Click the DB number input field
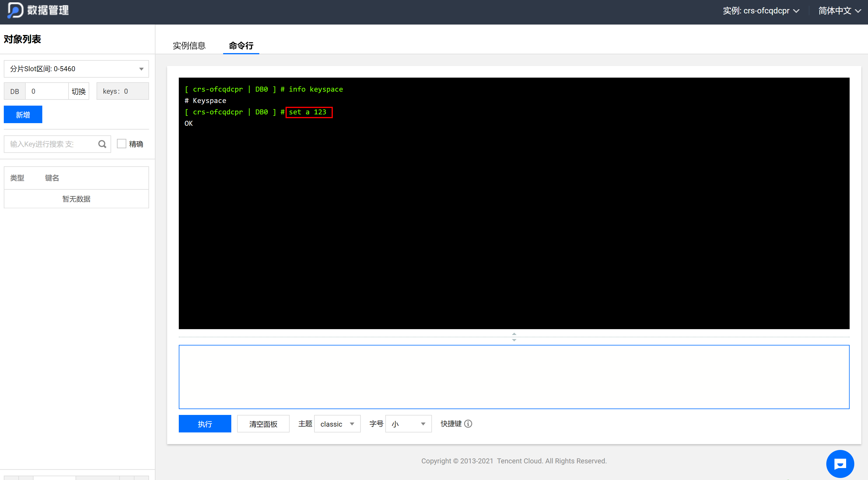The height and width of the screenshot is (480, 868). (47, 91)
